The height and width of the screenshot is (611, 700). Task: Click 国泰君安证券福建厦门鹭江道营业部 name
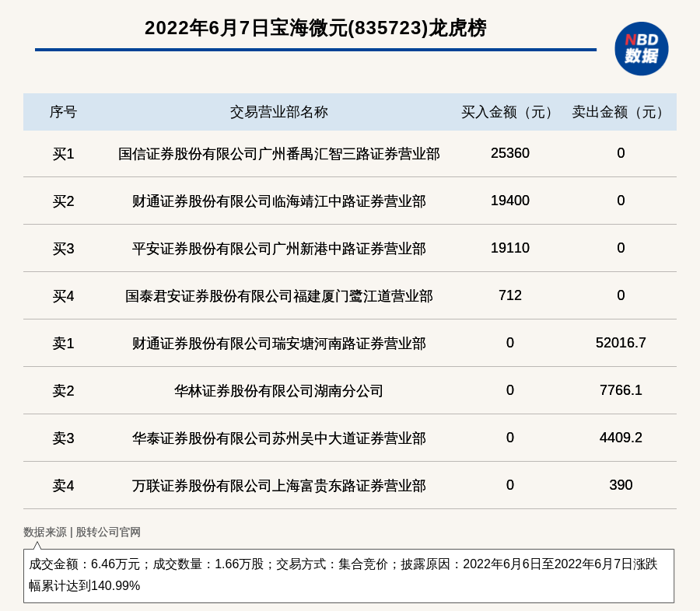(279, 296)
